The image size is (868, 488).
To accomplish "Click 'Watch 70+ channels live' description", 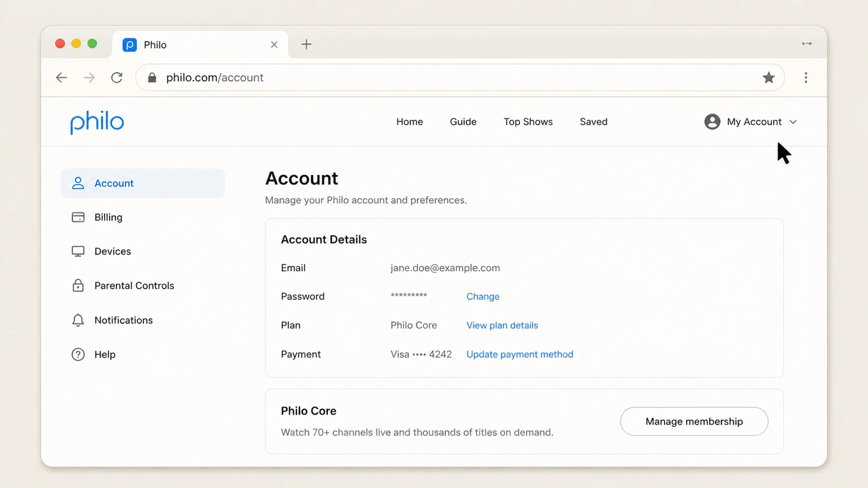I will tap(417, 433).
